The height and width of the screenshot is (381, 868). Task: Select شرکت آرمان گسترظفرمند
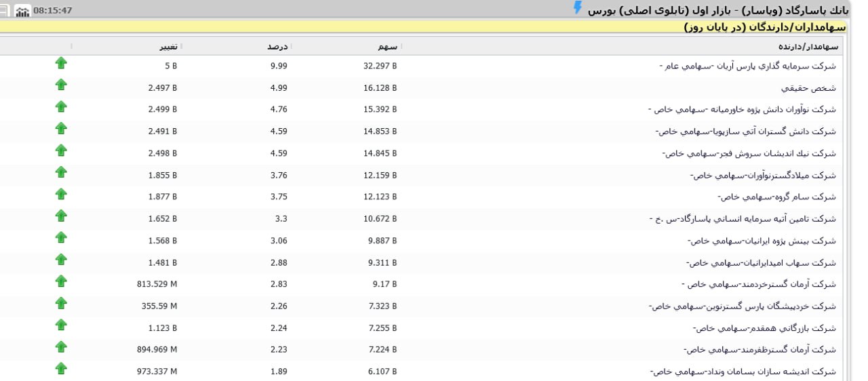(x=761, y=350)
